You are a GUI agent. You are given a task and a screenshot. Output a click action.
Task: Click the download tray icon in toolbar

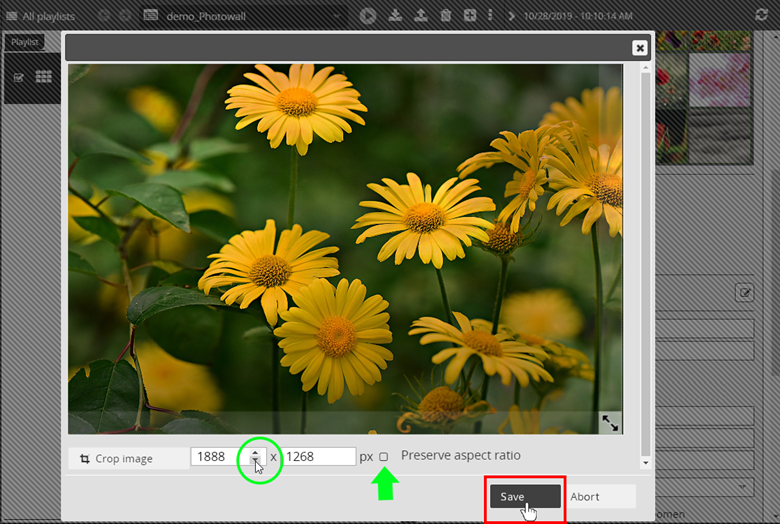395,15
